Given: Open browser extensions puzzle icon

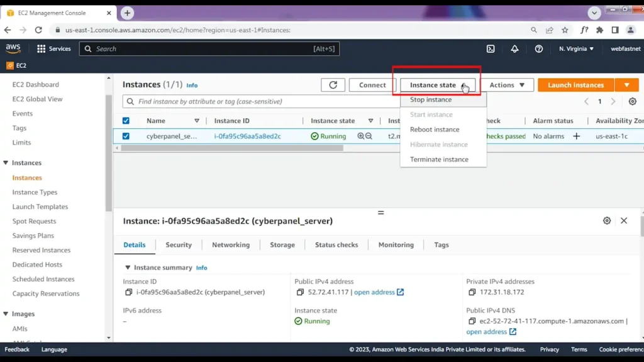Looking at the screenshot, I should pos(599,30).
